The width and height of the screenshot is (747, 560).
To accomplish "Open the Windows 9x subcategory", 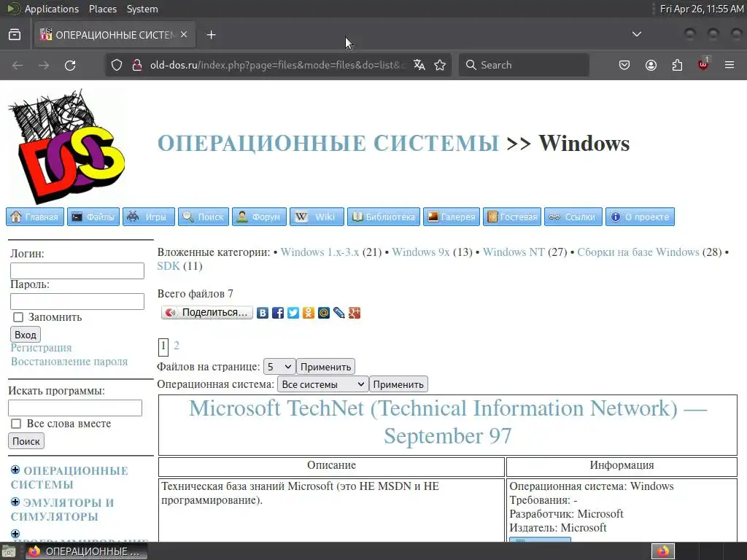I will [421, 252].
